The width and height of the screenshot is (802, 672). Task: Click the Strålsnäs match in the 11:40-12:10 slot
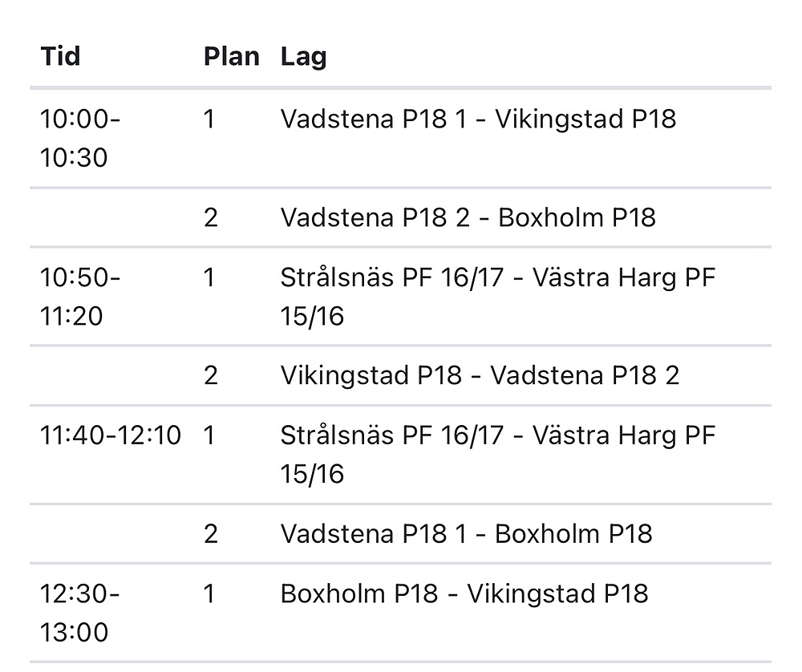coord(497,455)
